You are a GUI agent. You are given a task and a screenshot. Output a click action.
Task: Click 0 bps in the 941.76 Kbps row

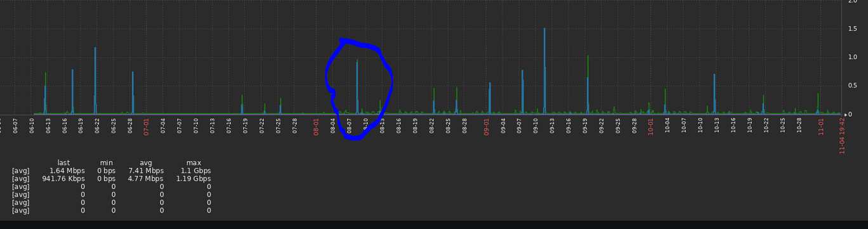(107, 179)
